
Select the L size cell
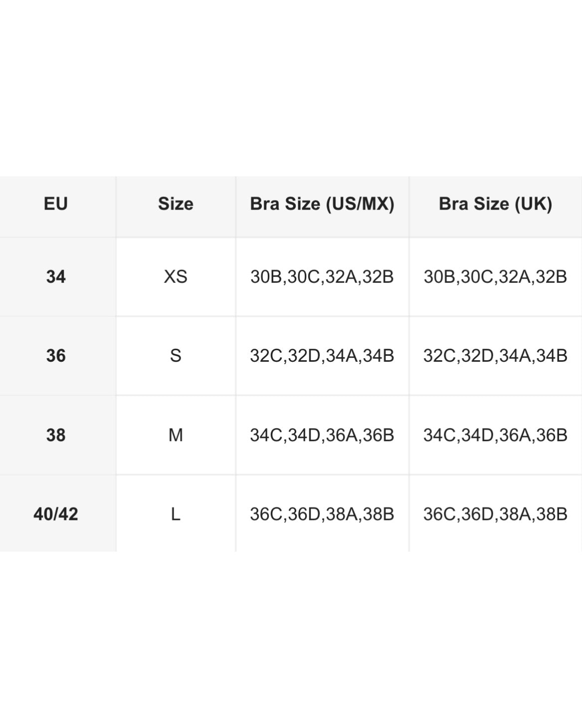click(176, 514)
